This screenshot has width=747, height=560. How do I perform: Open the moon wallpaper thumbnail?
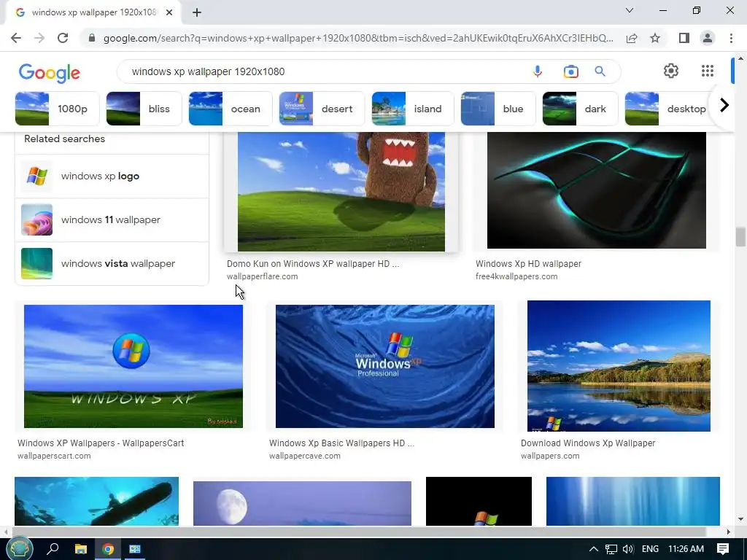click(302, 503)
